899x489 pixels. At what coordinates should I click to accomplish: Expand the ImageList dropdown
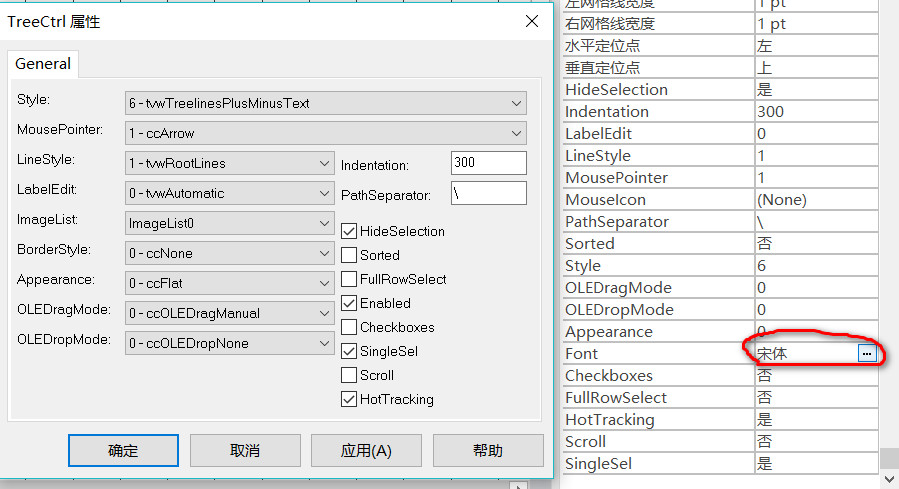229,223
